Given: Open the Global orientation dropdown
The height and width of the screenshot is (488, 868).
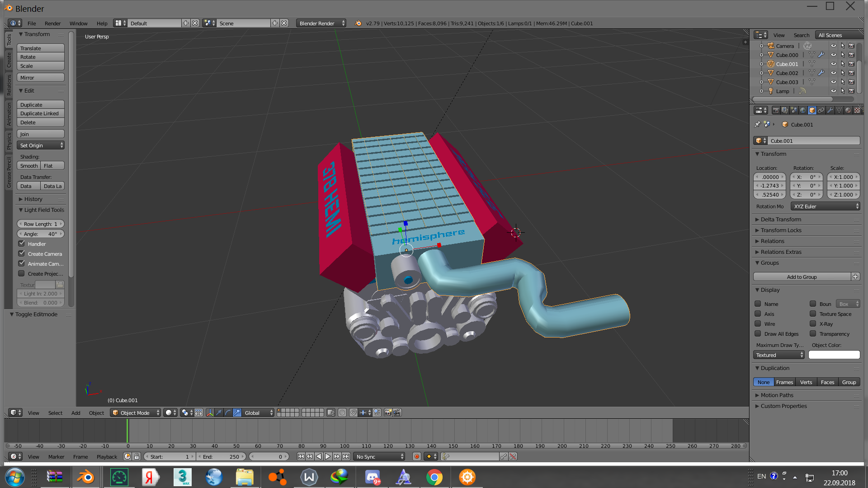Looking at the screenshot, I should 258,413.
